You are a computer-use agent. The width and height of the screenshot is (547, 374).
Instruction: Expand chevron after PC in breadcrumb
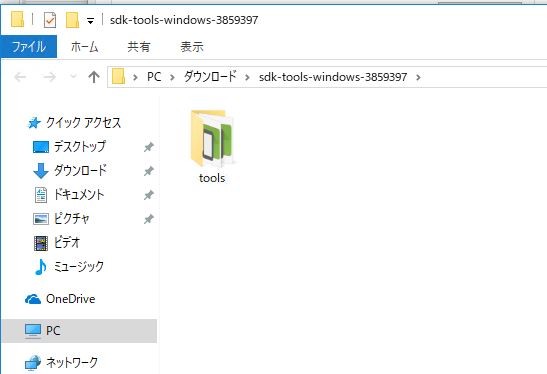(x=172, y=77)
